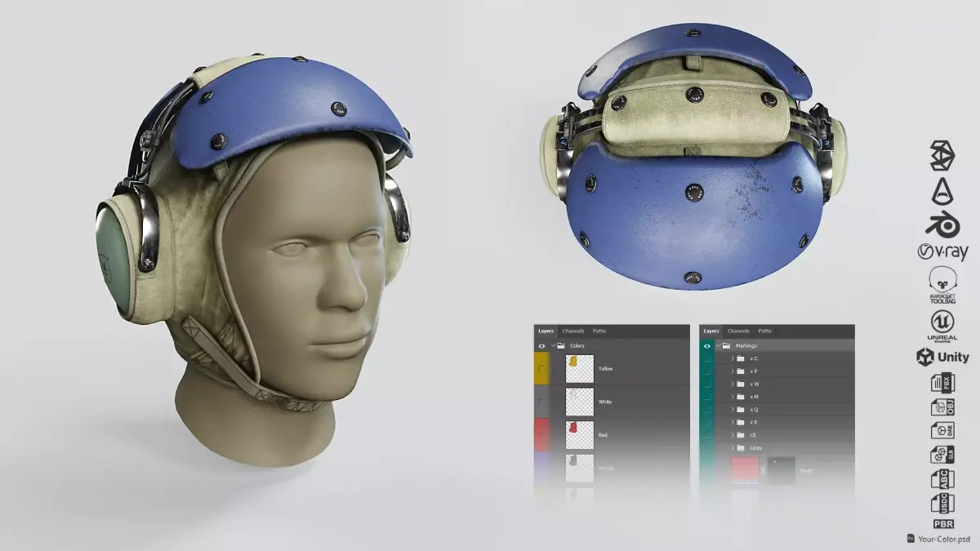
Task: Click the V-Ray logo
Action: [942, 251]
